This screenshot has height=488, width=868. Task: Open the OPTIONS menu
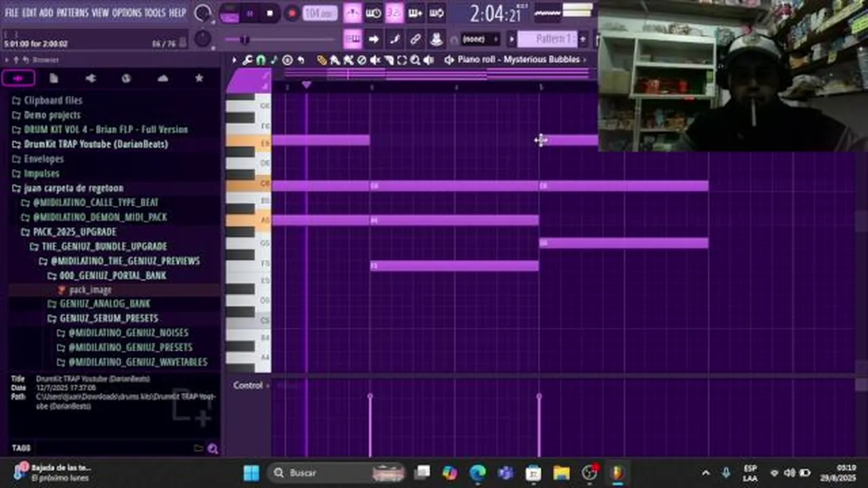[126, 13]
